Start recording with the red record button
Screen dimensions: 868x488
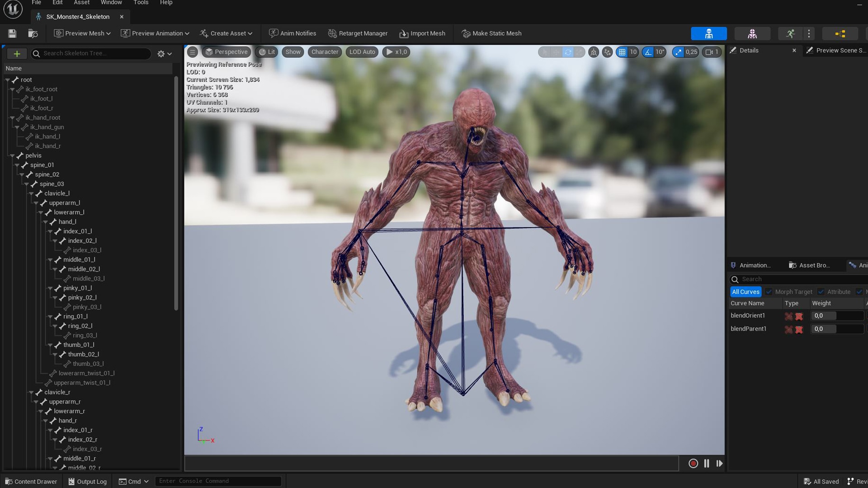[693, 463]
